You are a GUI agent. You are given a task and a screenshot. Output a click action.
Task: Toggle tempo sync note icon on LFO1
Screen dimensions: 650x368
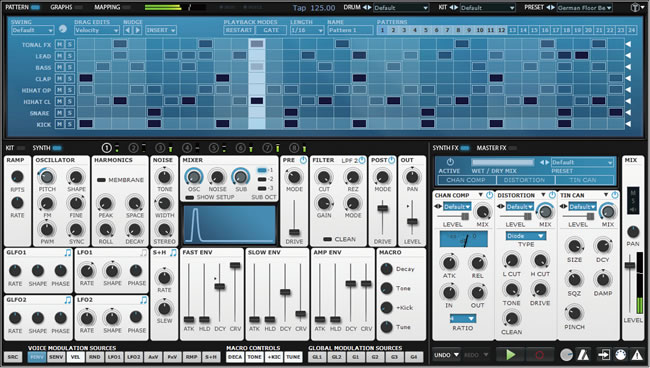(143, 252)
